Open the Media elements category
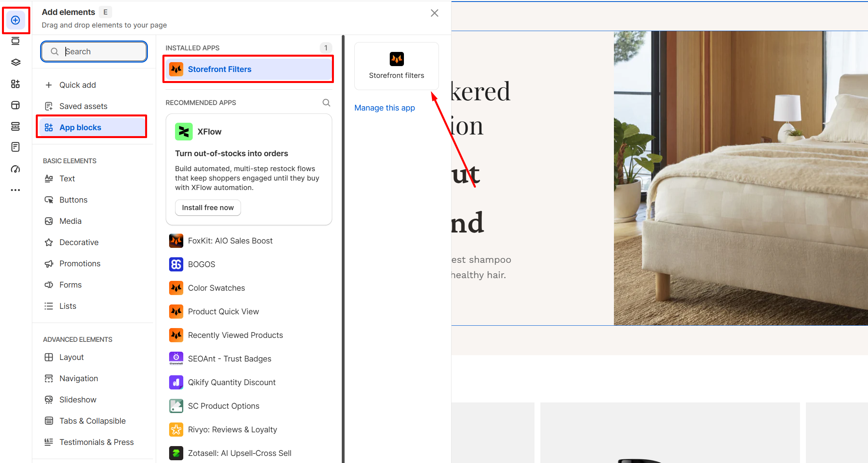 click(x=93, y=221)
